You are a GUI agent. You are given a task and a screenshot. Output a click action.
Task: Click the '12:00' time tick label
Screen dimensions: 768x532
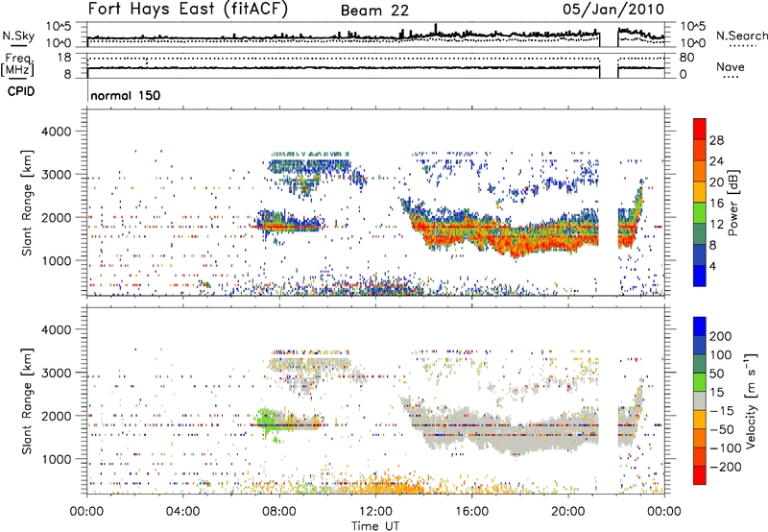(x=375, y=512)
